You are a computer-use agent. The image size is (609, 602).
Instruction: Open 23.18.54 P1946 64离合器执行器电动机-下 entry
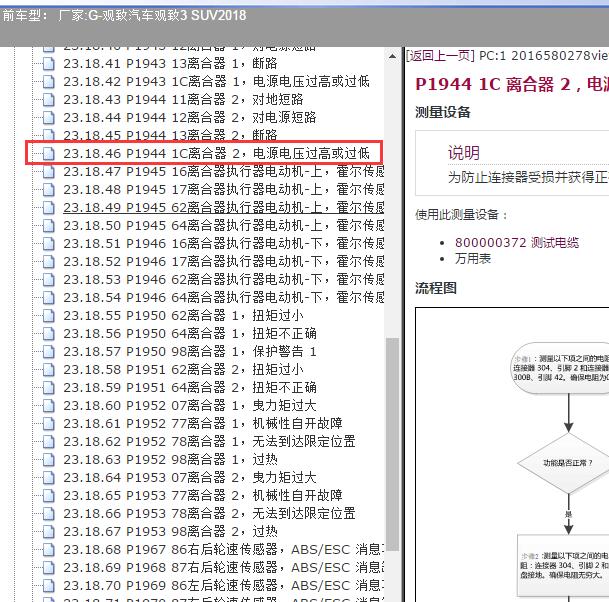tap(224, 297)
